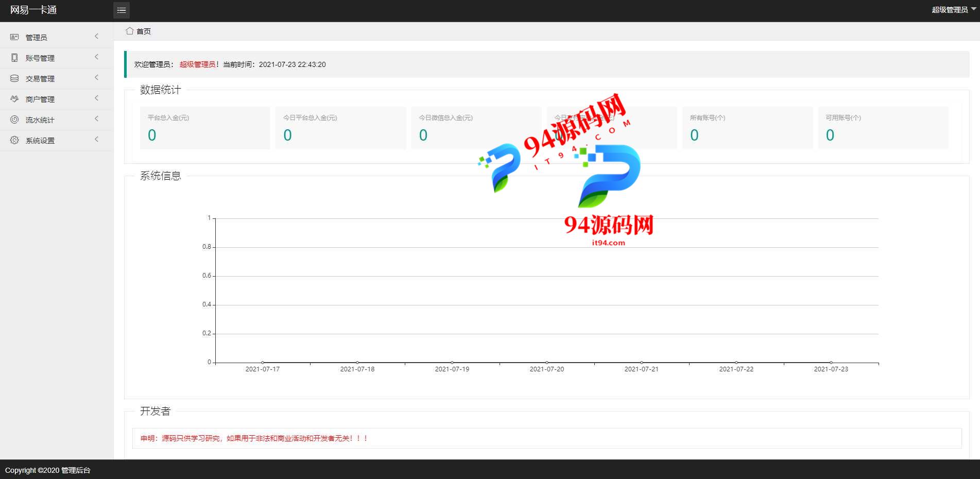Expand the 交易管理 menu chevron
This screenshot has height=479, width=980.
click(x=96, y=78)
